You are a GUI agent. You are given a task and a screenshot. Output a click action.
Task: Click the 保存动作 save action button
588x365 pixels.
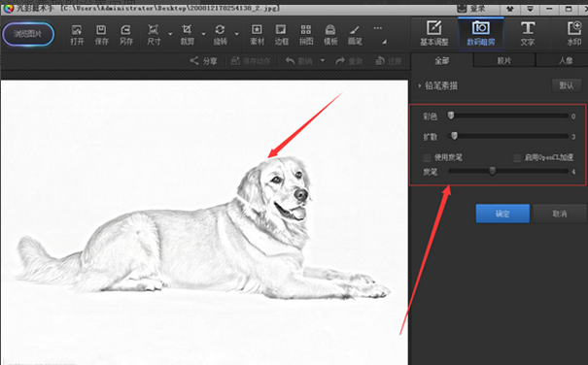(251, 61)
